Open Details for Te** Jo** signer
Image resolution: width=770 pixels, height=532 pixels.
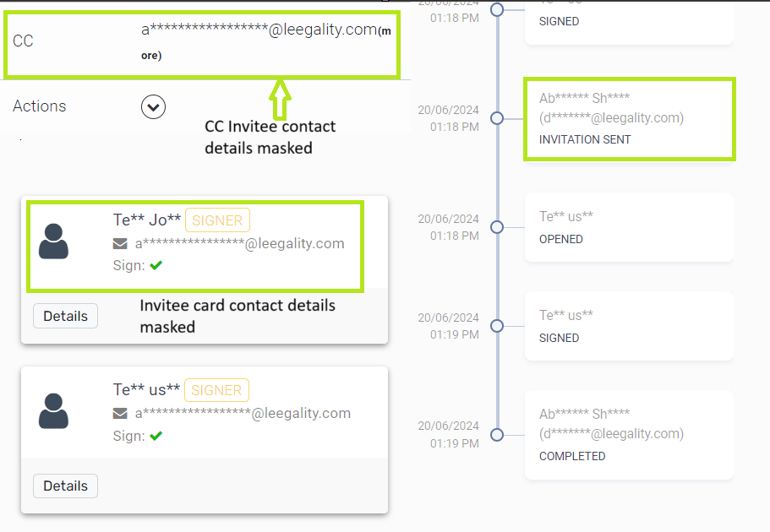coord(65,316)
